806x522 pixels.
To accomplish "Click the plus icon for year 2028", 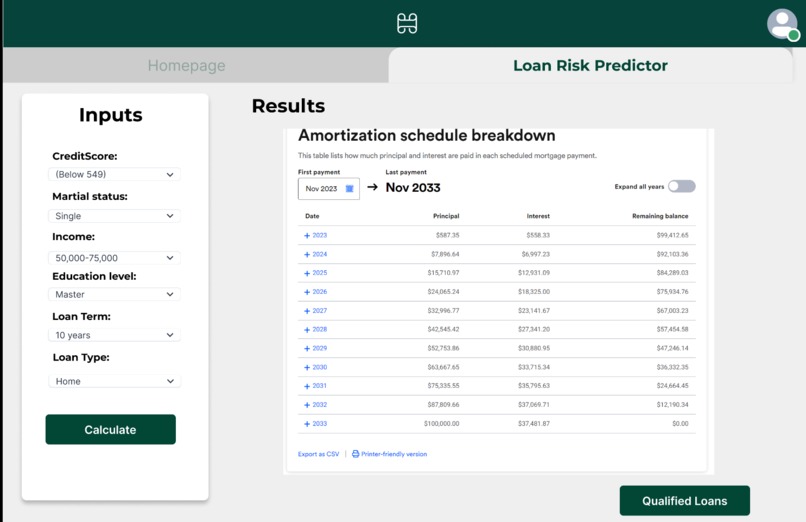I will (x=307, y=330).
